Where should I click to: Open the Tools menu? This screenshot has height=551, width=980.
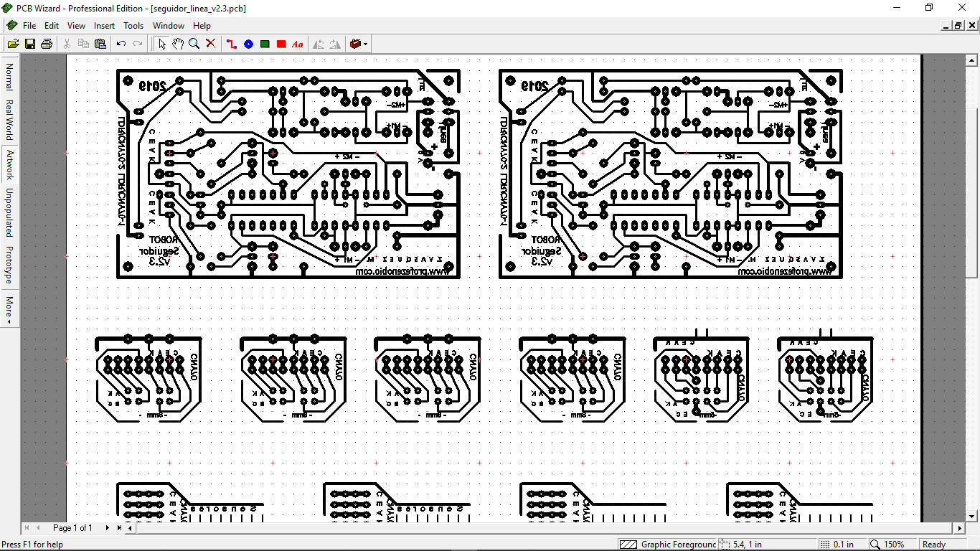click(x=133, y=25)
